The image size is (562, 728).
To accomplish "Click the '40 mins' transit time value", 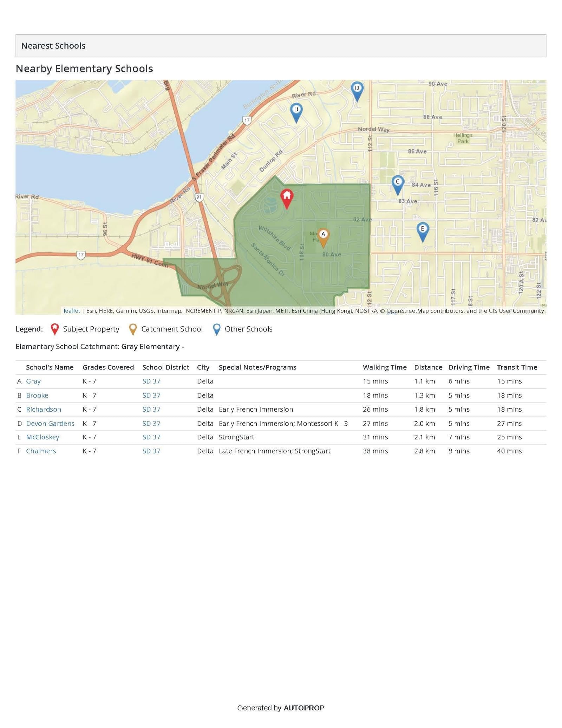I will tap(509, 451).
